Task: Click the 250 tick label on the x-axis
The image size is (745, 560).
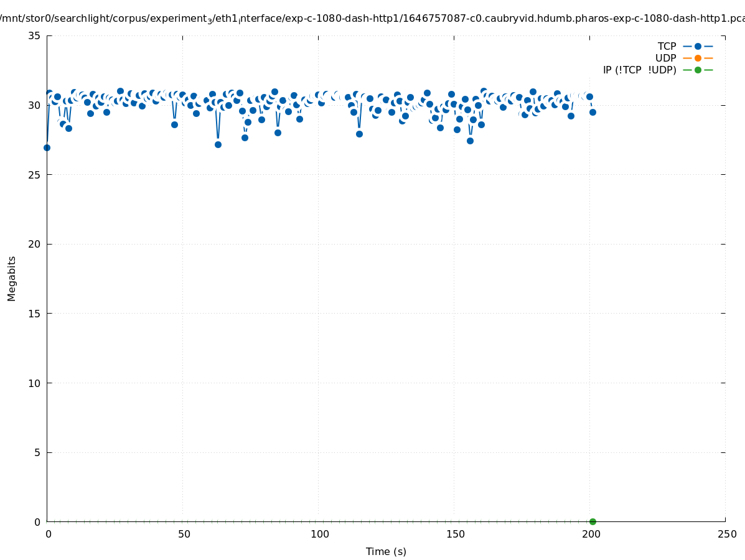Action: 726,534
